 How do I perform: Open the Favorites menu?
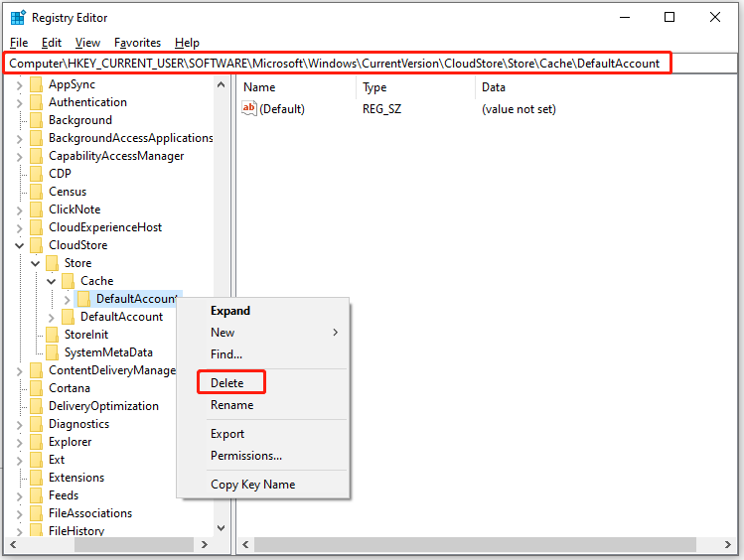pyautogui.click(x=138, y=43)
